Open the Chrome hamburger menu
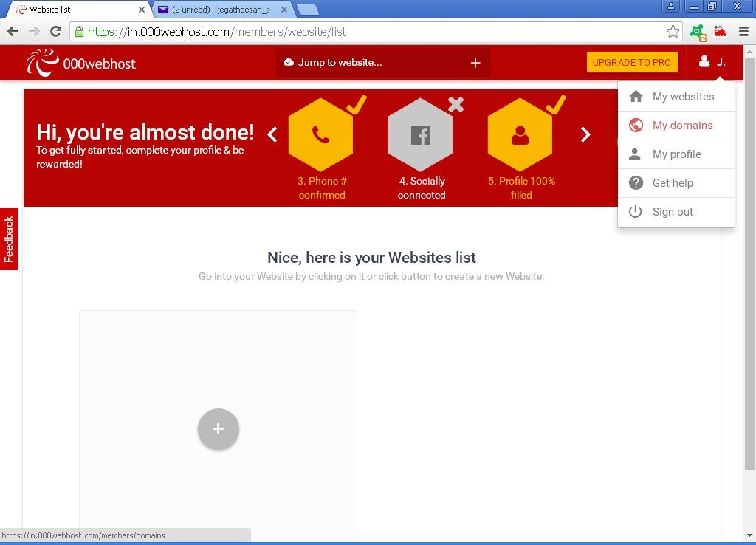Viewport: 756px width, 545px height. point(743,31)
